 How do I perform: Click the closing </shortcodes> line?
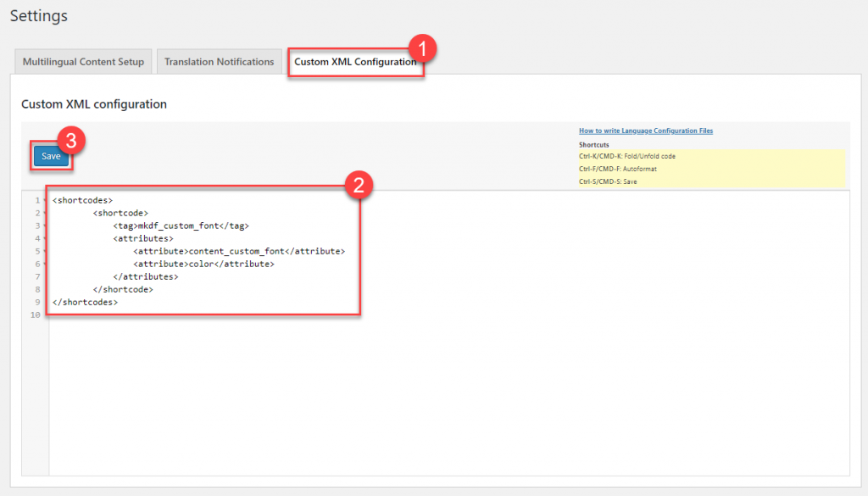click(x=85, y=302)
